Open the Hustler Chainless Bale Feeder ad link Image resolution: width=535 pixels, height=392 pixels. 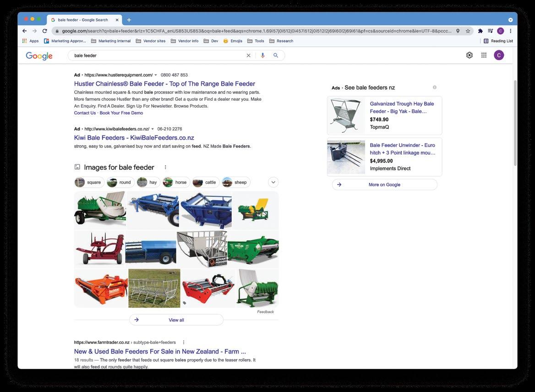pyautogui.click(x=164, y=84)
